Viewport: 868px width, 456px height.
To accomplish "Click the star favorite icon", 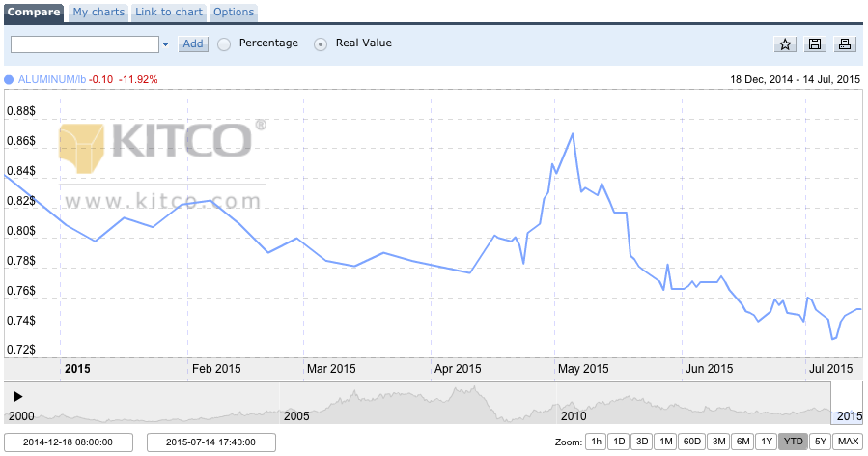I will tap(785, 44).
